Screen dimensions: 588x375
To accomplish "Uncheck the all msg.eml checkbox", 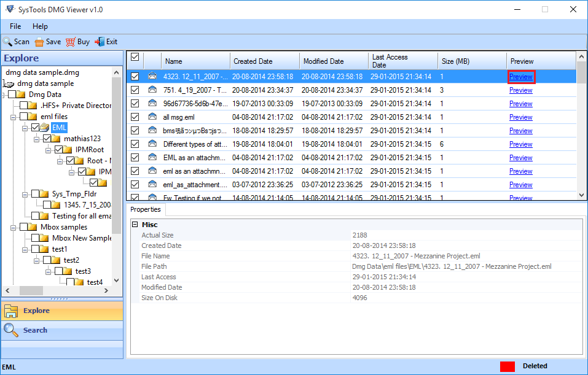I will [x=135, y=117].
